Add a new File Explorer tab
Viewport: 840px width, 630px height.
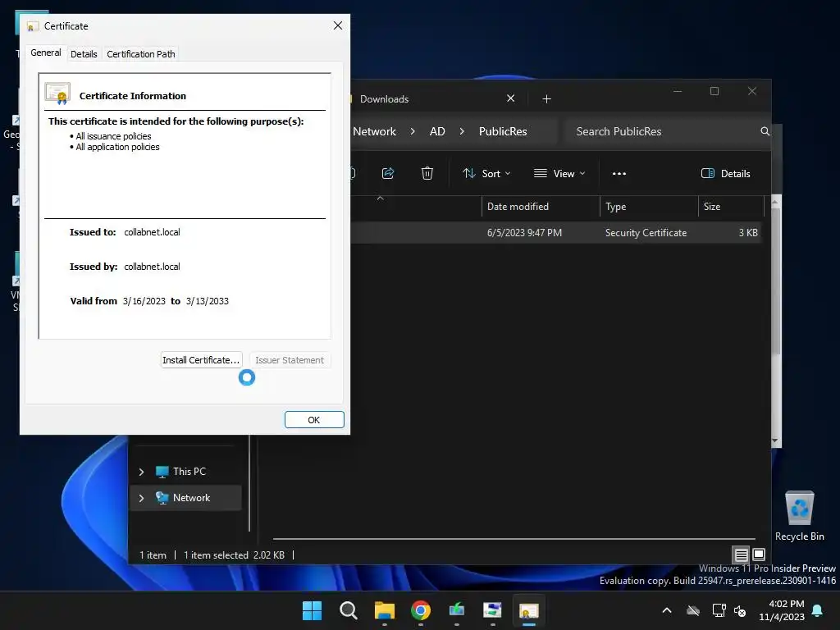pyautogui.click(x=546, y=98)
